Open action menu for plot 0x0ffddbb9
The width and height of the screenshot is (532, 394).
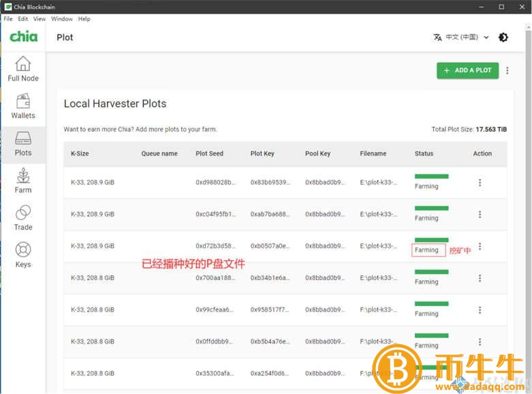tap(480, 342)
